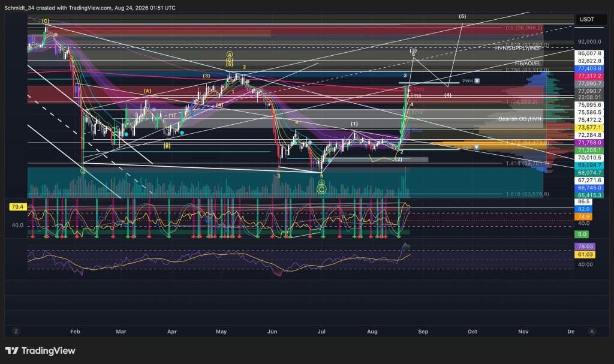Viewport: 614px width, 364px height.
Task: Click the PWL level marker icon
Action: [477, 148]
